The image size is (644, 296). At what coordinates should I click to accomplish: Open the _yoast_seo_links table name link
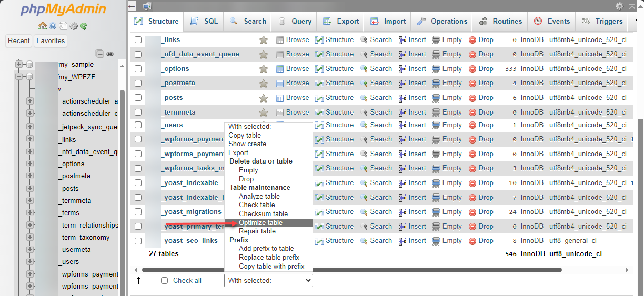coord(189,241)
